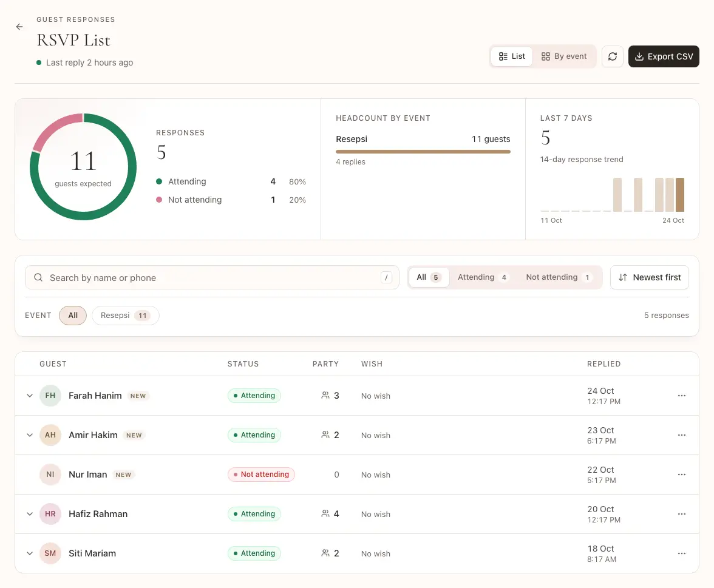Show All 5 responses filter
This screenshot has width=714, height=588.
coord(429,277)
